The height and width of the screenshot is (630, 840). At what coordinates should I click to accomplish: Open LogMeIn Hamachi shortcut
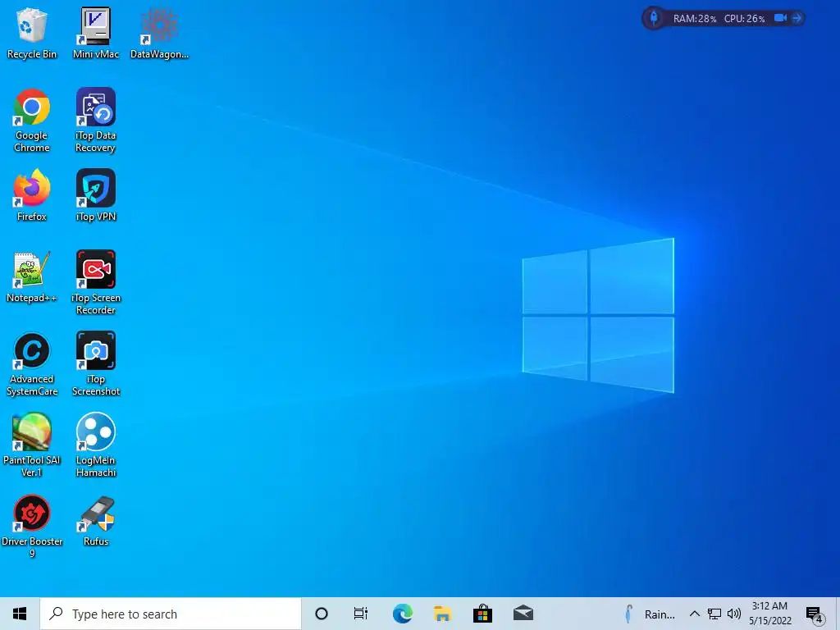point(96,445)
